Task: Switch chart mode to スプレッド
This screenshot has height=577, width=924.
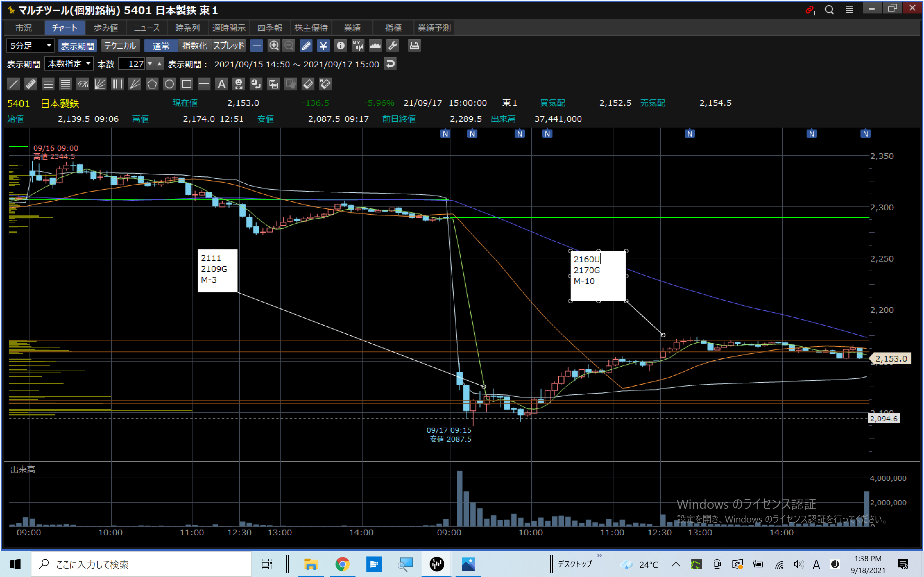Action: tap(228, 46)
